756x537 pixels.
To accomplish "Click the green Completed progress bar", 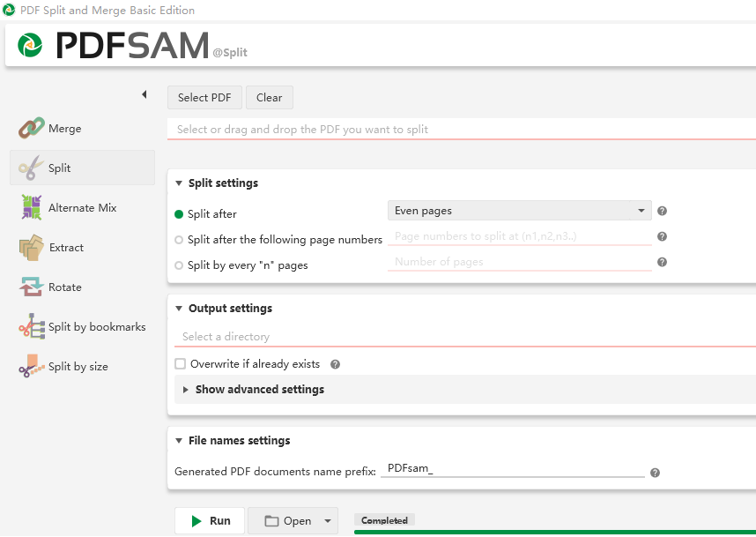I will coord(555,533).
